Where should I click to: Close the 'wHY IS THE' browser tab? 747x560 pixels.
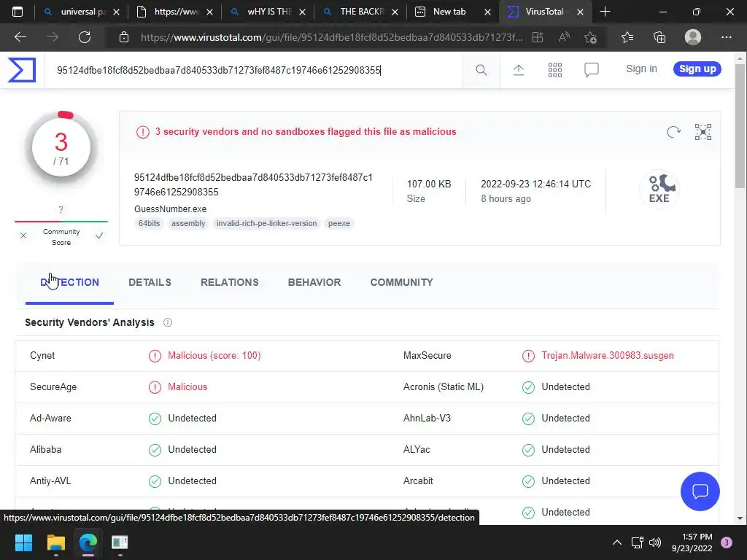pyautogui.click(x=302, y=12)
